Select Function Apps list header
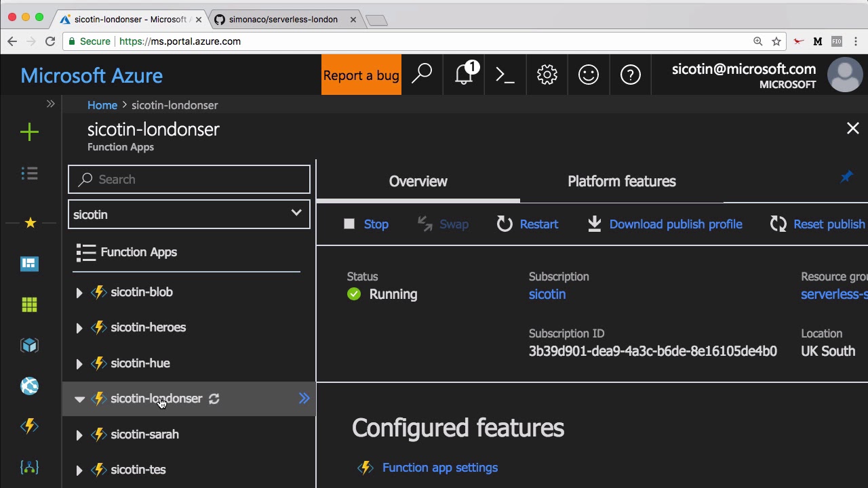The image size is (868, 488). (139, 252)
